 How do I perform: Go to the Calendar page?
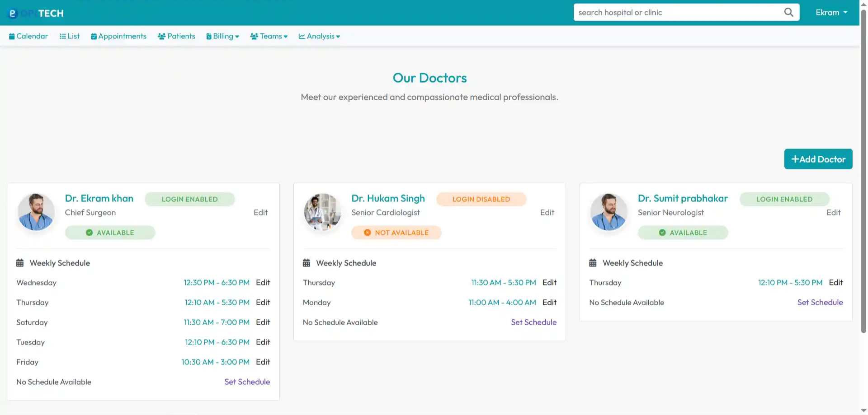click(28, 36)
